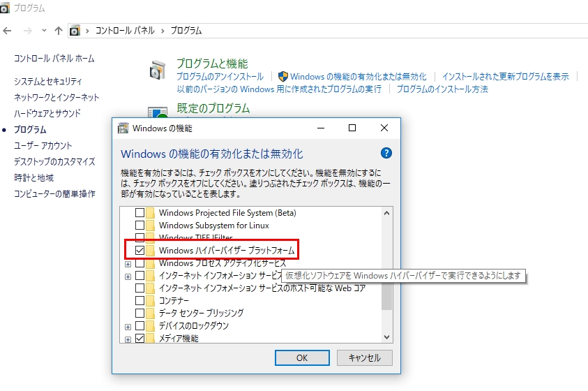Check サービスのホスト可能な Web コア checkbox
The height and width of the screenshot is (391, 588).
(x=140, y=288)
